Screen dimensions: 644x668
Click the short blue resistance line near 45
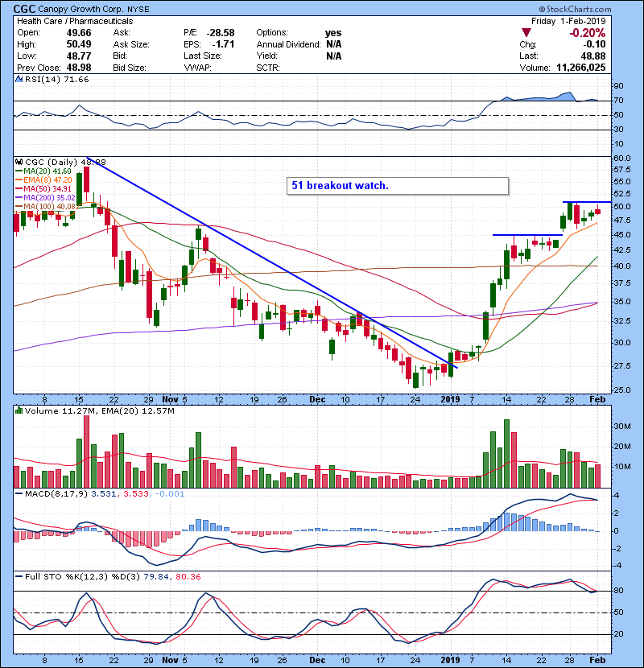(527, 235)
